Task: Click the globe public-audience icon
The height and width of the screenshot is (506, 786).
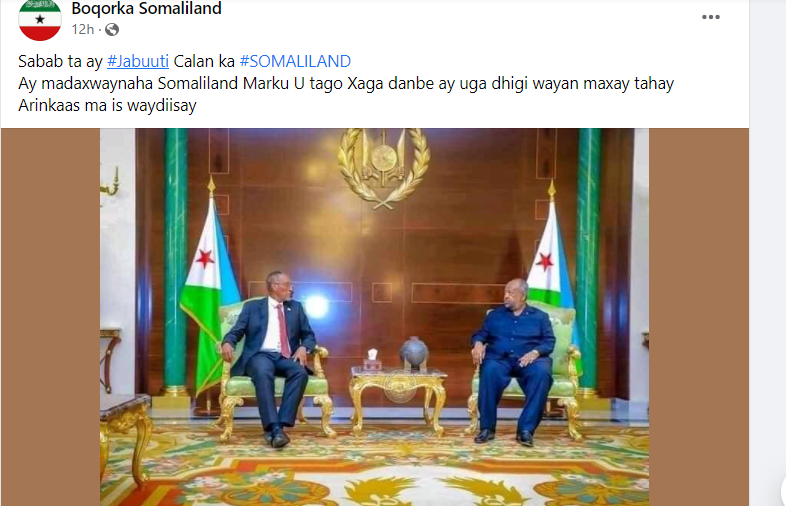Action: [112, 30]
